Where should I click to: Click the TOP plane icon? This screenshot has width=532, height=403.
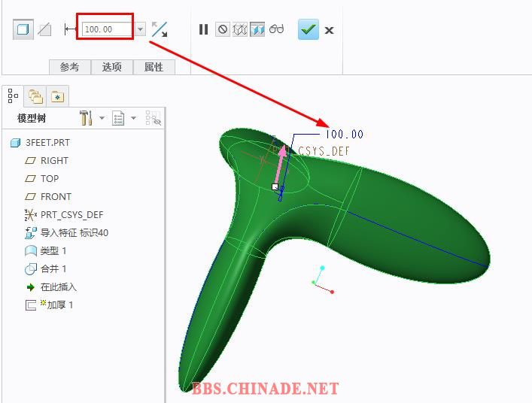click(31, 179)
